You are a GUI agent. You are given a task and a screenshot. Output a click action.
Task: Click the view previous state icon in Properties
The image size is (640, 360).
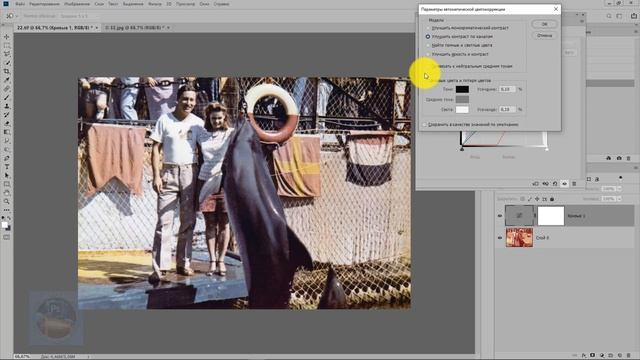click(x=545, y=184)
